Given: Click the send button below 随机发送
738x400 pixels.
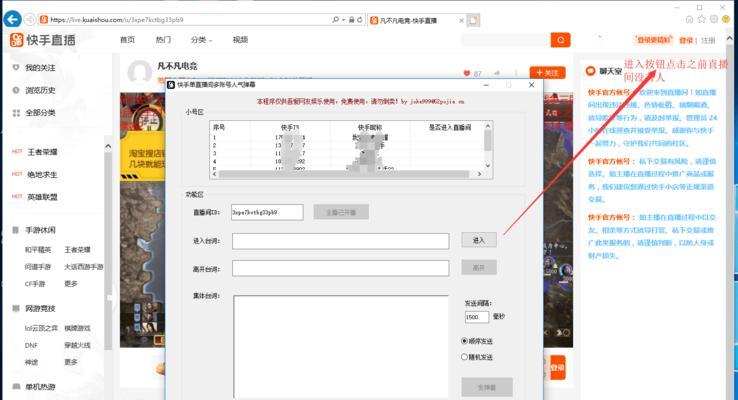Looking at the screenshot, I should coord(487,387).
